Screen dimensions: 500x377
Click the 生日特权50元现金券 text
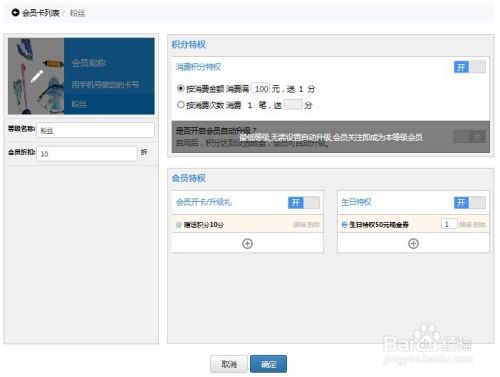(379, 225)
